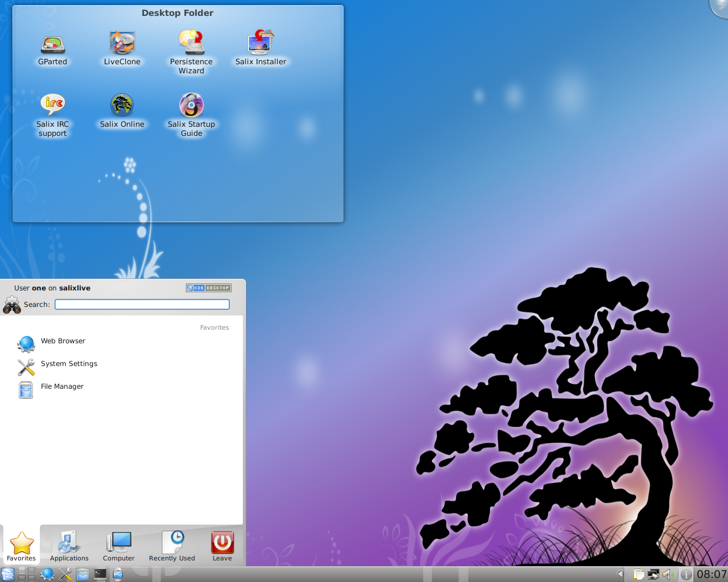Open the Persistence Wizard icon
The image size is (728, 582).
[191, 52]
